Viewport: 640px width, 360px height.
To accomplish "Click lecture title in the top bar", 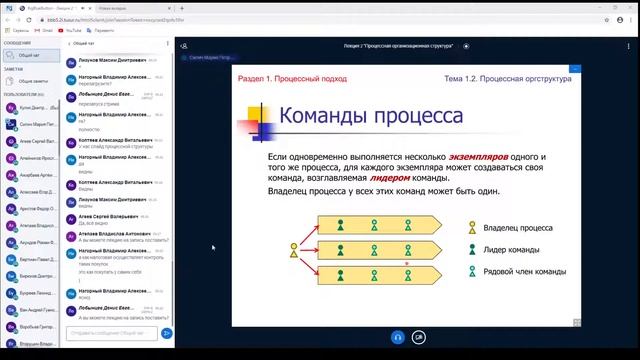I will click(398, 46).
